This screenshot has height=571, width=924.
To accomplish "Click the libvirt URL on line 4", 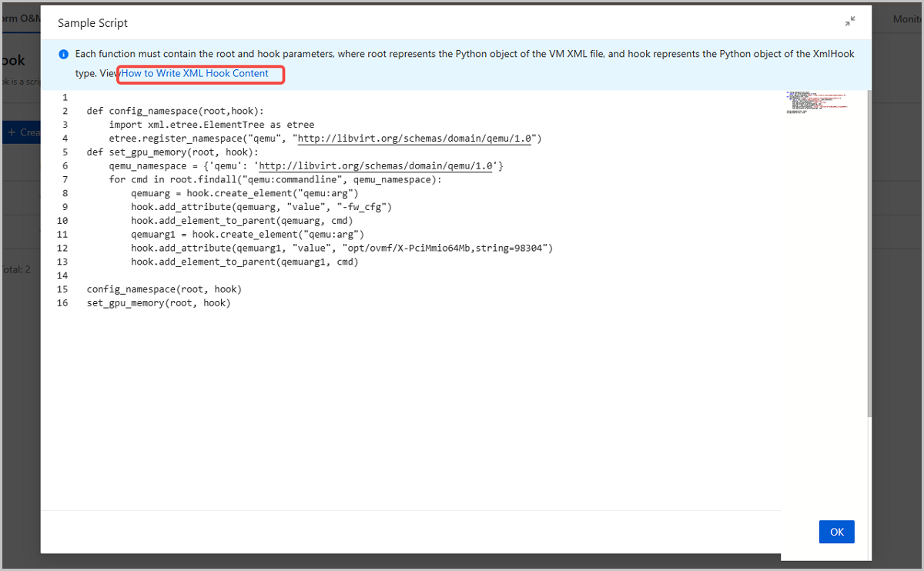I will [x=417, y=139].
